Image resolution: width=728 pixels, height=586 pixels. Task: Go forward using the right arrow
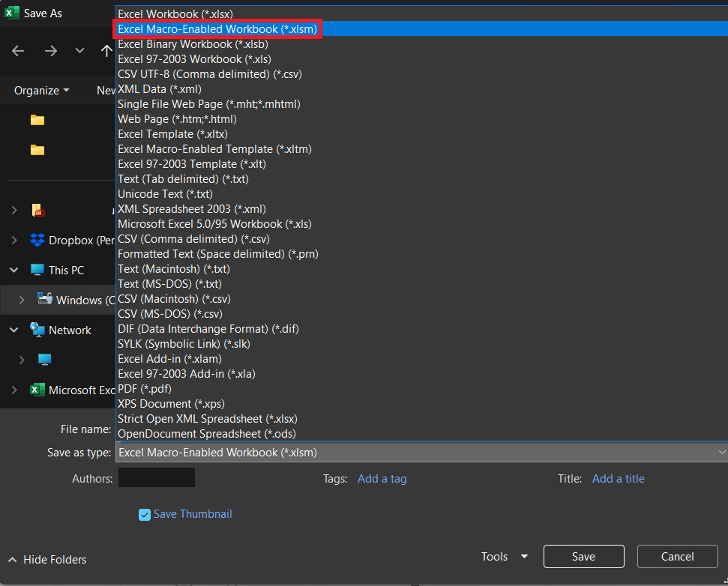[50, 50]
